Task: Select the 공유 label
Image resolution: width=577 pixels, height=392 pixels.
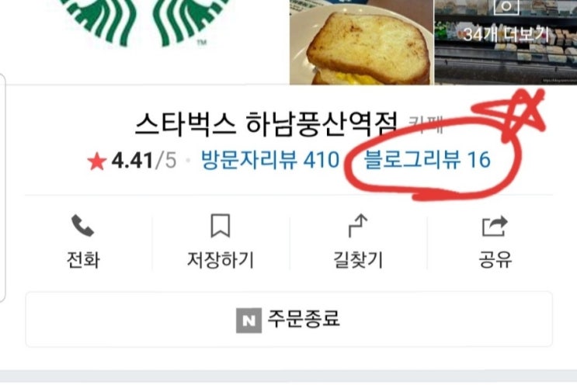Action: (495, 259)
